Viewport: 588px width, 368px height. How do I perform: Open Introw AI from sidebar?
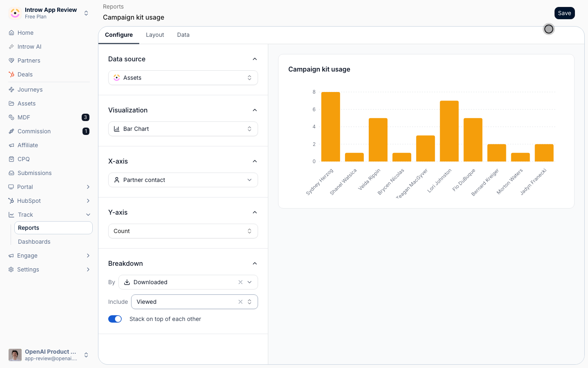[49, 47]
